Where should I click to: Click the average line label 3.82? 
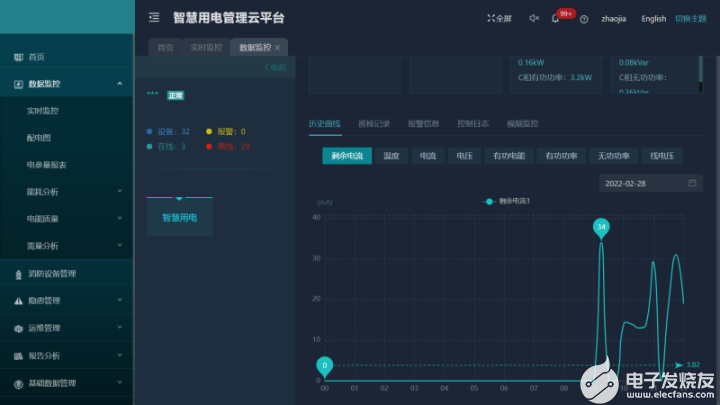tap(693, 365)
